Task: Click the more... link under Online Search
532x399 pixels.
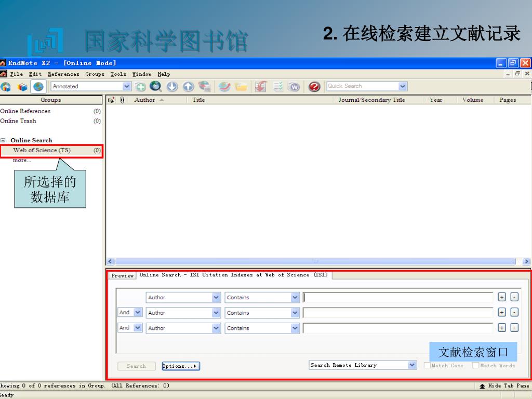Action: 22,160
